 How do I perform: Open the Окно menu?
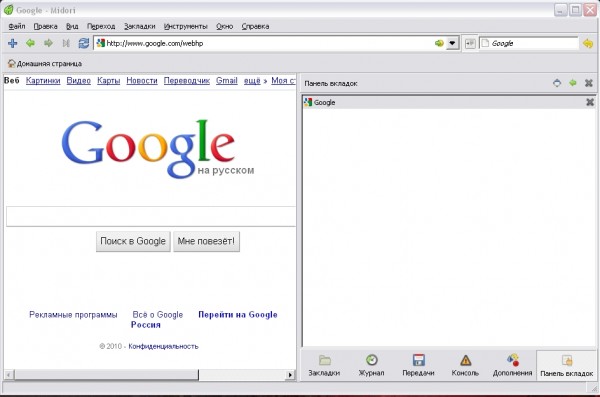[x=225, y=26]
